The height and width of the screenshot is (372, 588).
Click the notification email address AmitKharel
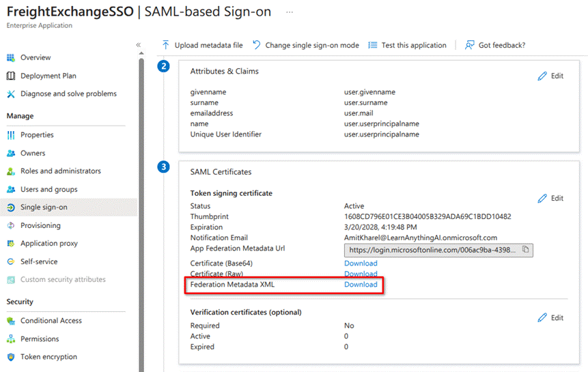[421, 238]
